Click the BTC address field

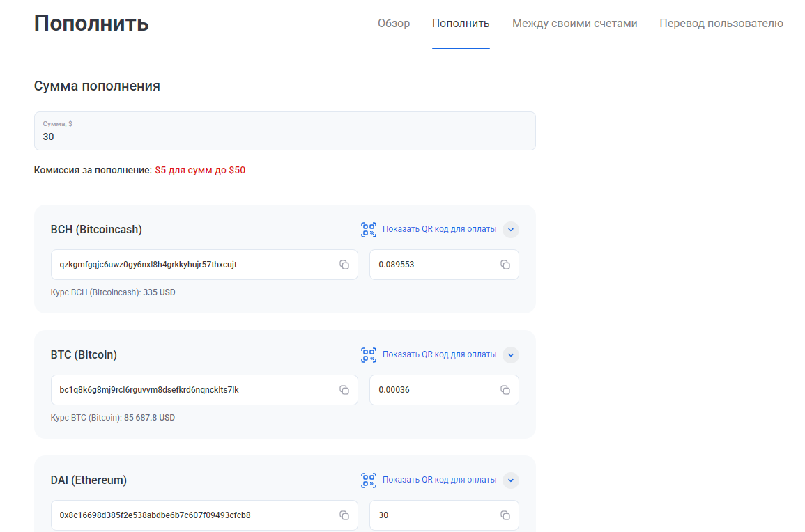pyautogui.click(x=204, y=390)
